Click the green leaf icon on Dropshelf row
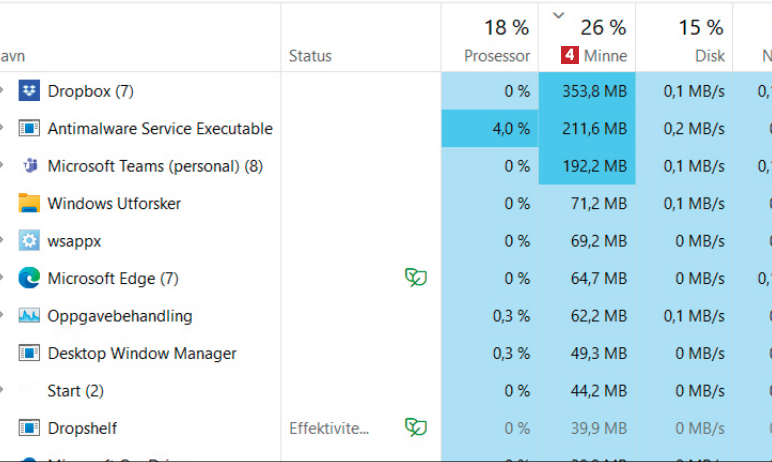772x462 pixels. (415, 428)
